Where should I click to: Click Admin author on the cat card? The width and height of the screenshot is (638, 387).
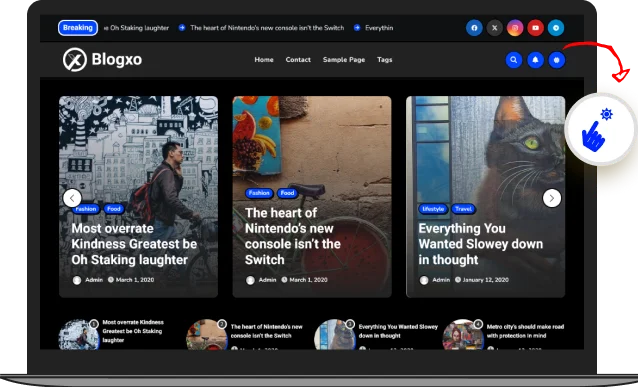pyautogui.click(x=441, y=280)
